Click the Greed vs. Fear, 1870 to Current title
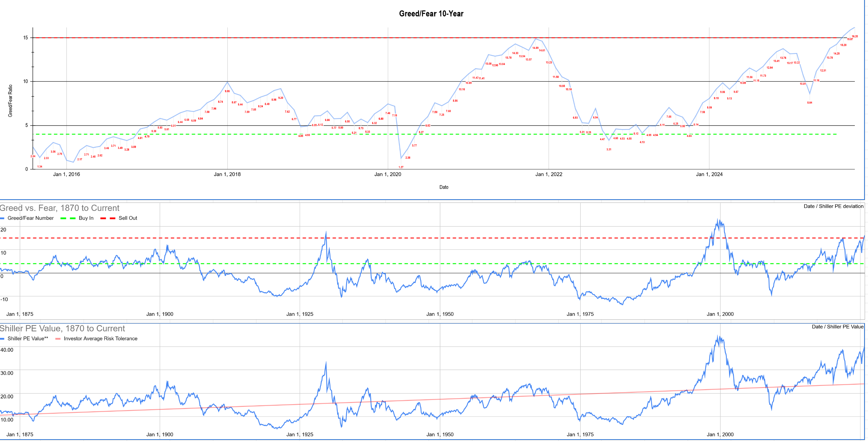This screenshot has width=868, height=441. pos(60,208)
